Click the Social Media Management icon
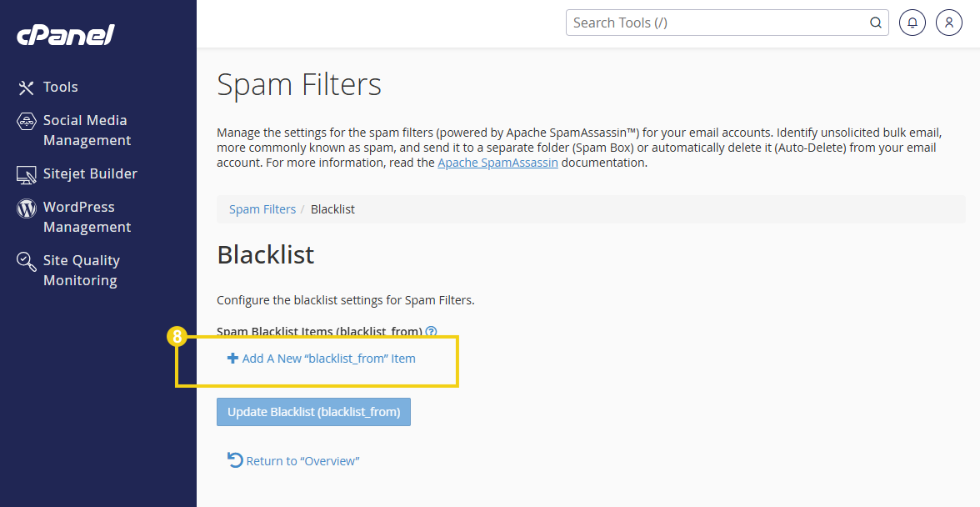The width and height of the screenshot is (980, 507). point(27,121)
